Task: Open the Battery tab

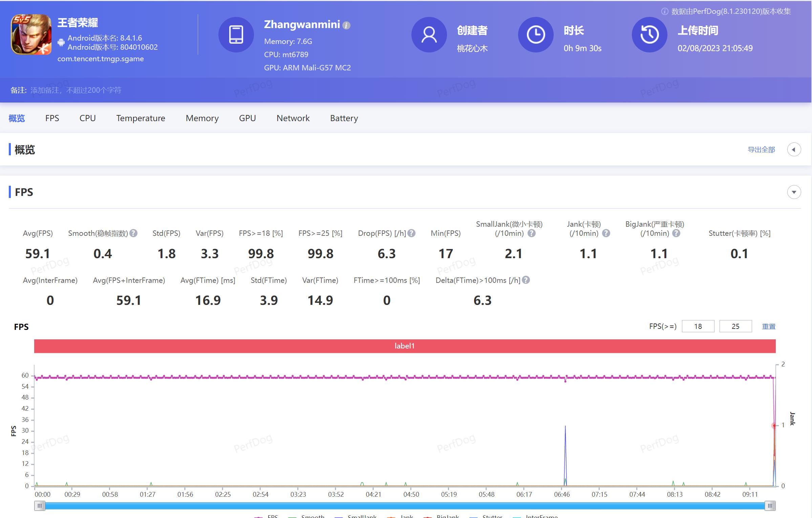Action: (x=344, y=118)
